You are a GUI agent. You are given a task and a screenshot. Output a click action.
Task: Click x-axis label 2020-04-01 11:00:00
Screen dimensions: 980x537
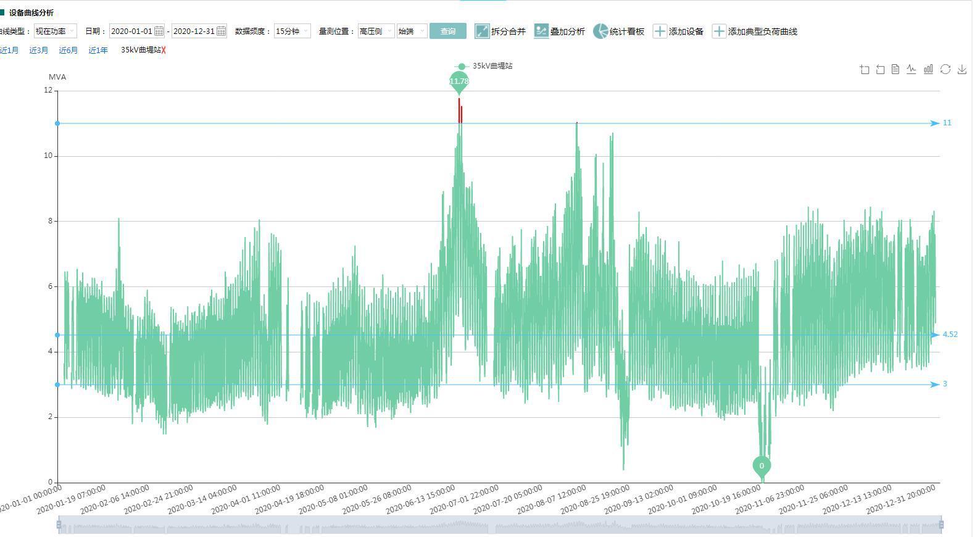pyautogui.click(x=246, y=499)
